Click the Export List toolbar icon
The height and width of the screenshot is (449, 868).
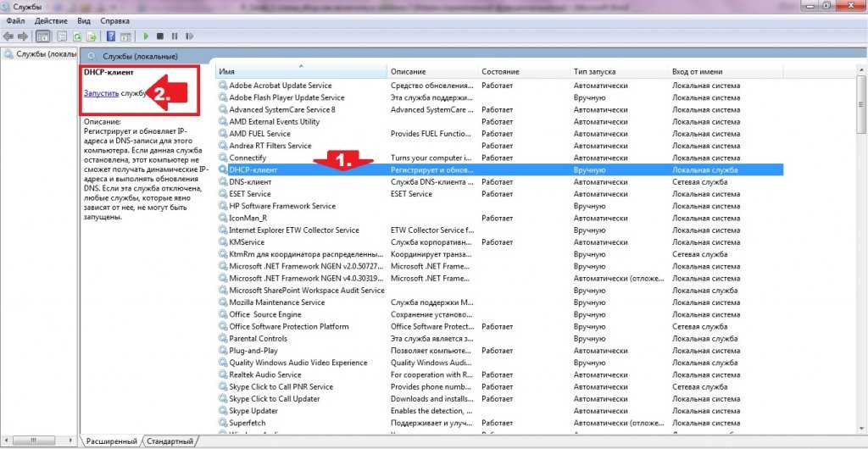pyautogui.click(x=91, y=36)
